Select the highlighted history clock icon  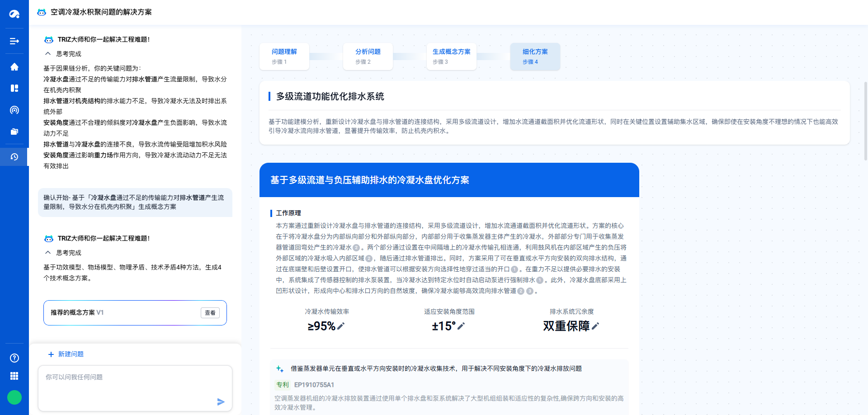[14, 157]
